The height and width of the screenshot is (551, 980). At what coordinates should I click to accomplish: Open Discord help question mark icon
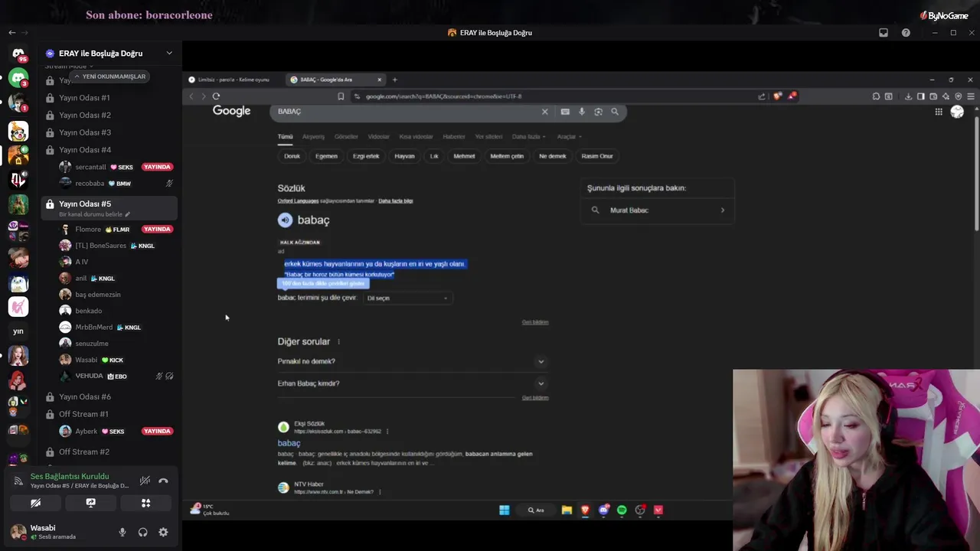906,33
